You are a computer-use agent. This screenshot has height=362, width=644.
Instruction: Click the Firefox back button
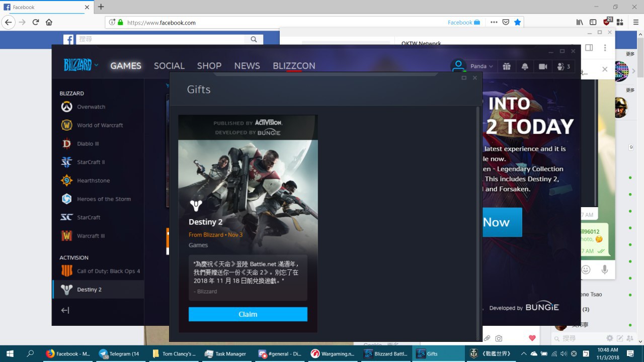click(x=9, y=22)
